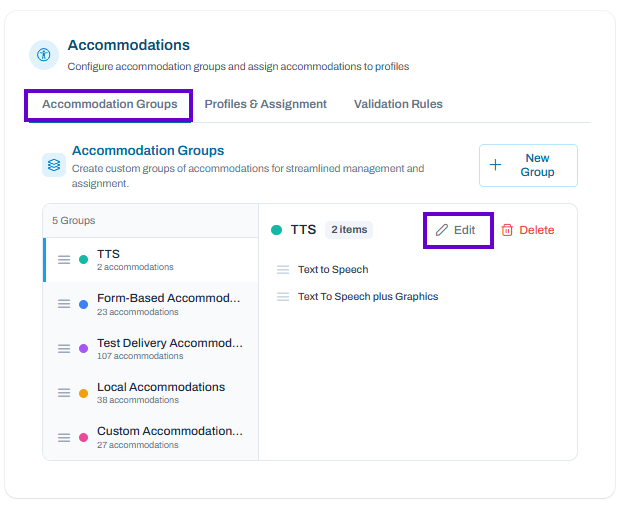Grab the drag handle of TTS group
The image size is (622, 505).
pos(64,260)
